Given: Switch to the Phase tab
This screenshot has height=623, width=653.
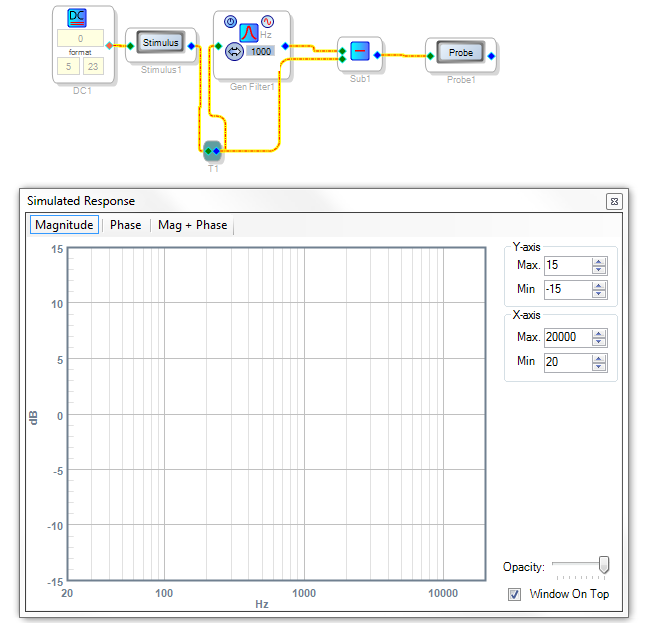Looking at the screenshot, I should (x=125, y=225).
